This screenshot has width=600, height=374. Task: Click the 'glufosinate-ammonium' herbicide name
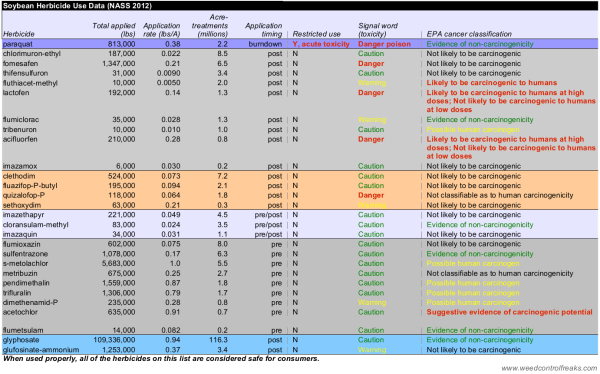41,350
